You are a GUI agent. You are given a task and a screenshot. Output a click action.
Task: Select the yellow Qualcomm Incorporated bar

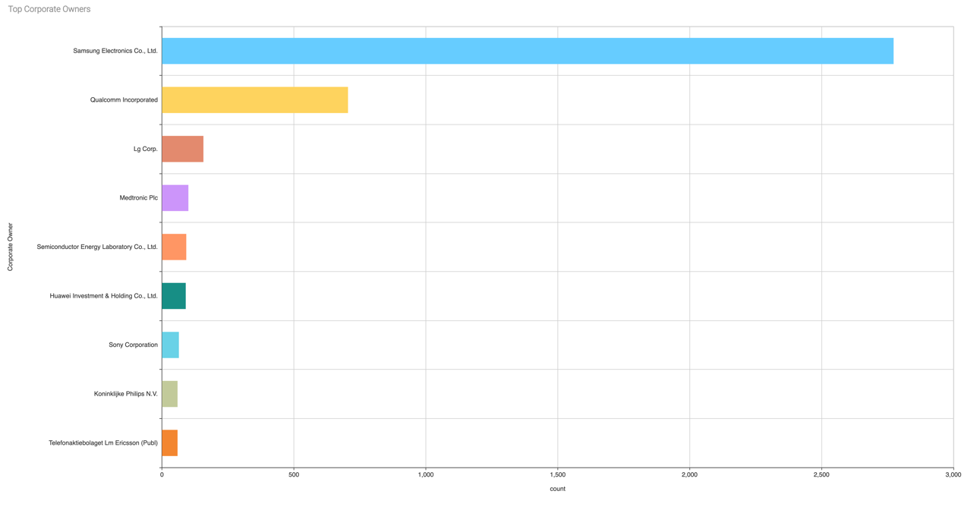pos(254,100)
